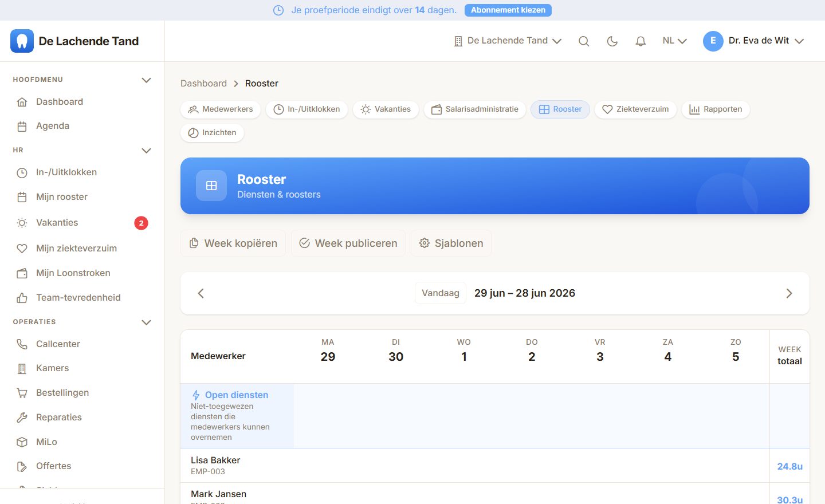Viewport: 825px width, 504px height.
Task: Click the date range 29 jun – 28 jun 2026
Action: 525,293
